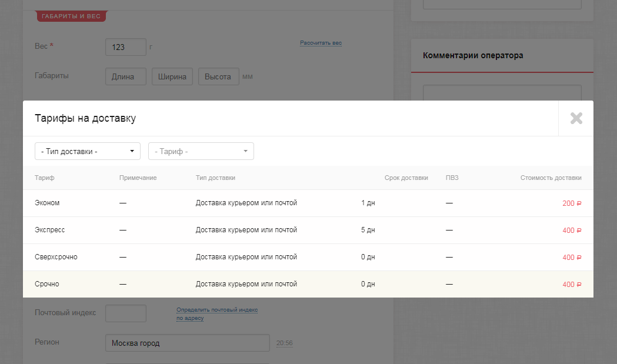The image size is (617, 364).
Task: Click the "Ширина" dimension field
Action: tap(172, 76)
